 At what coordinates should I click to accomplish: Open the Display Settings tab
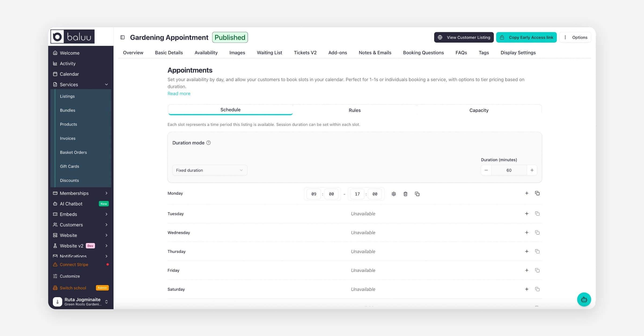click(x=518, y=53)
